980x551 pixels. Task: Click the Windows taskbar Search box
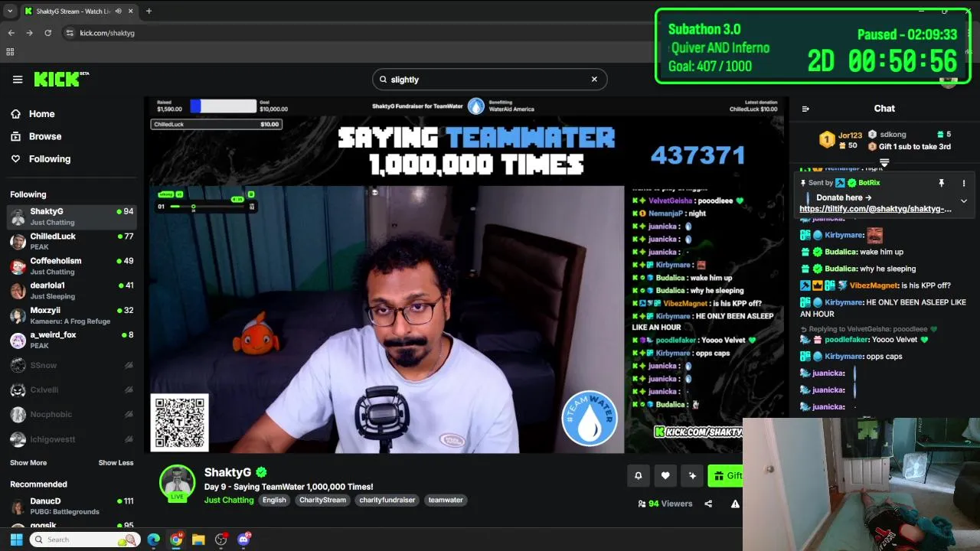(x=84, y=540)
